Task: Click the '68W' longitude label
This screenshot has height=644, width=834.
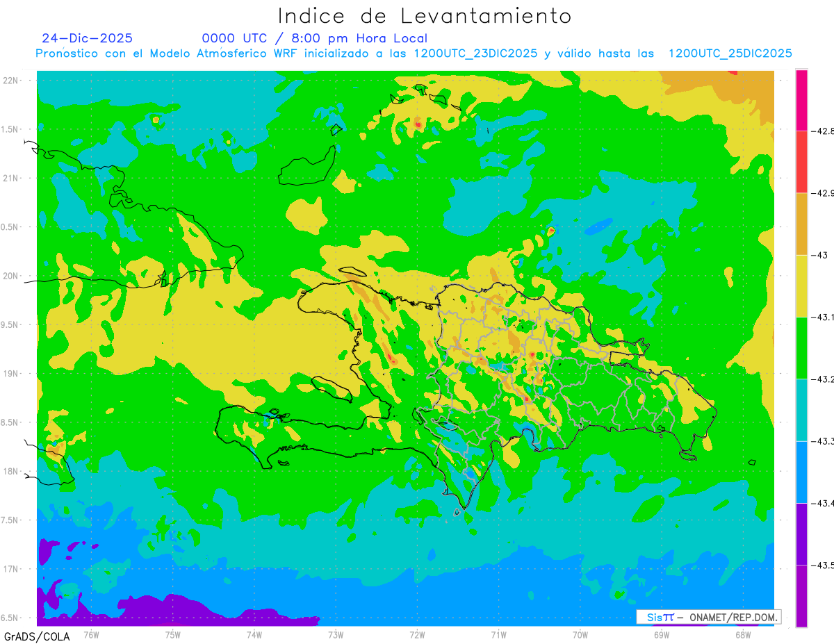Action: coord(742,634)
